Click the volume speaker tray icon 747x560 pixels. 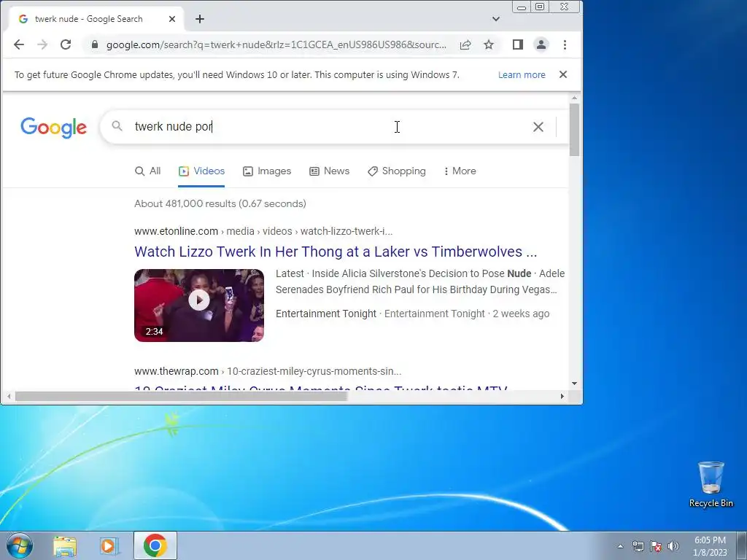(673, 546)
